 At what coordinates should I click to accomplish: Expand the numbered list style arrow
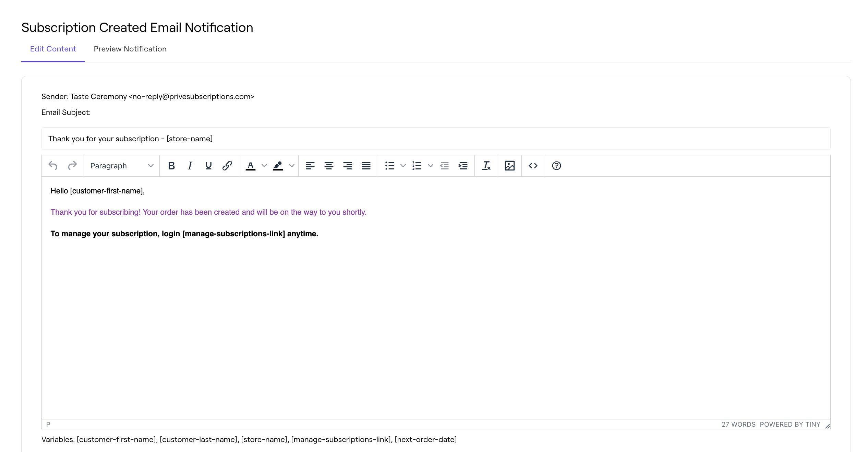[431, 166]
